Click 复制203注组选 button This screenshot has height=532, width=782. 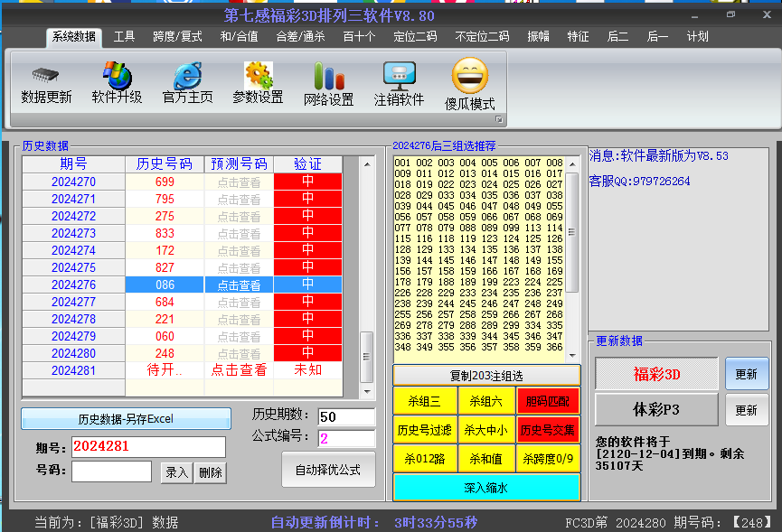pos(486,375)
